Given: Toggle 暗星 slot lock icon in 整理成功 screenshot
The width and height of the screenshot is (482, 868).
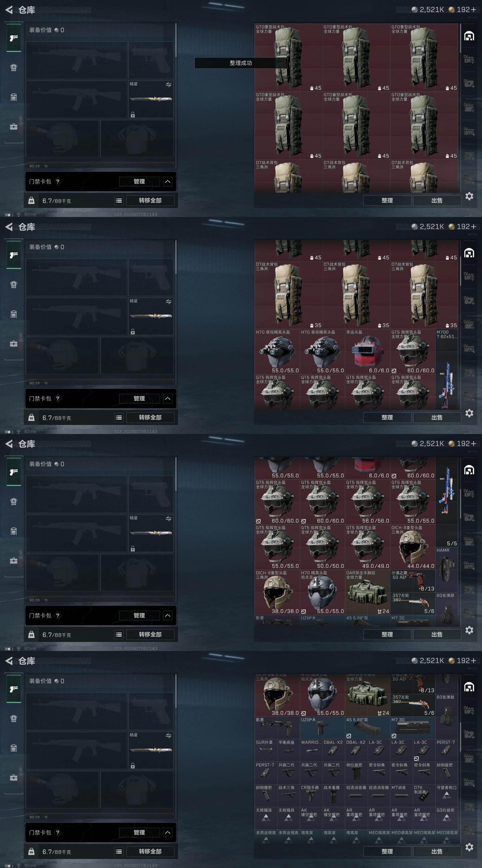Looking at the screenshot, I should pyautogui.click(x=133, y=115).
